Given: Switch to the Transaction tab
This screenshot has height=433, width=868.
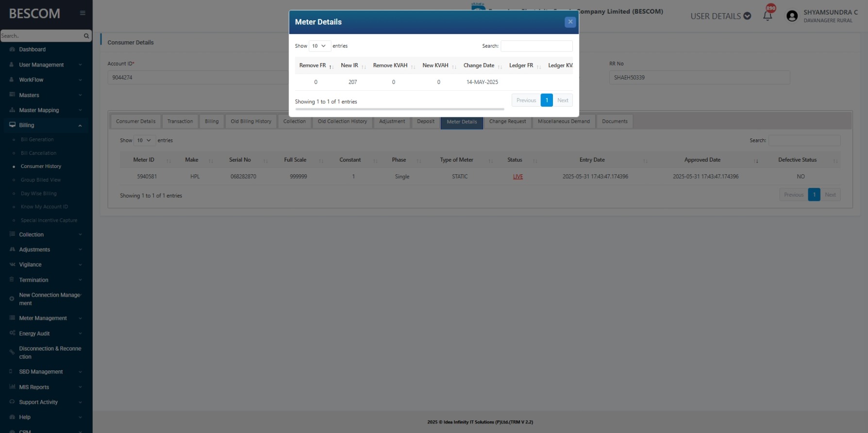Looking at the screenshot, I should click(180, 121).
